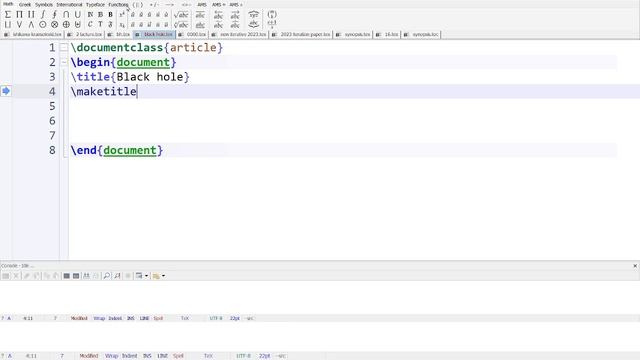The height and width of the screenshot is (360, 640).
Task: Insert the big intersection symbol
Action: click(x=66, y=15)
